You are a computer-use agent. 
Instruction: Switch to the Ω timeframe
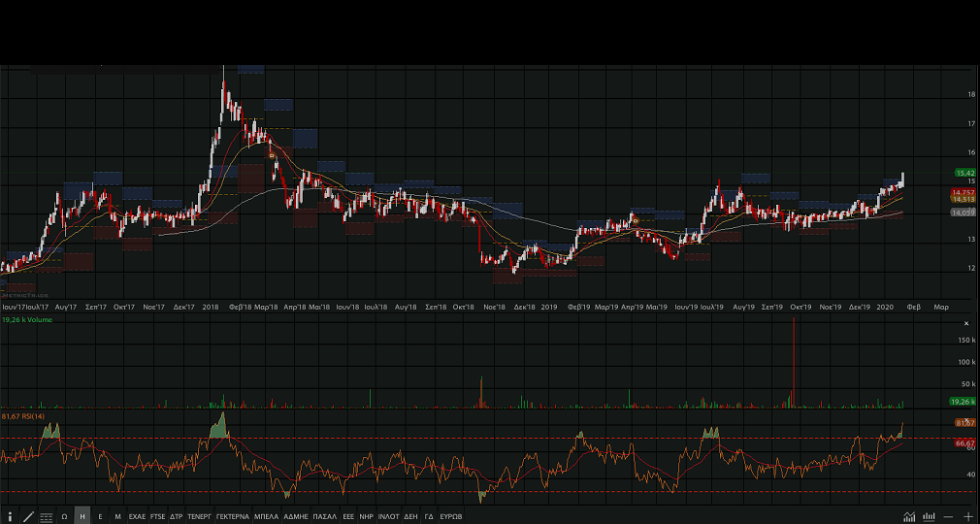(64, 516)
